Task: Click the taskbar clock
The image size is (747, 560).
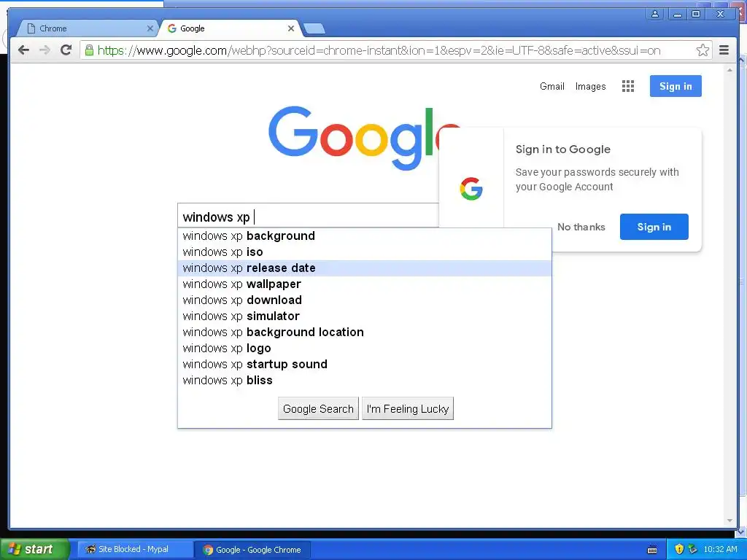Action: click(x=720, y=550)
